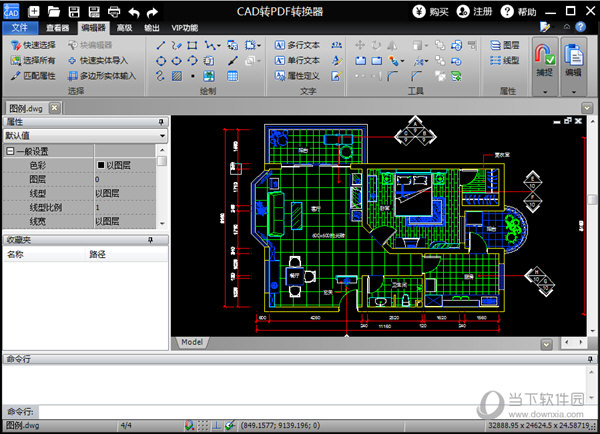
Task: Select the Line drawing tool
Action: pos(161,45)
